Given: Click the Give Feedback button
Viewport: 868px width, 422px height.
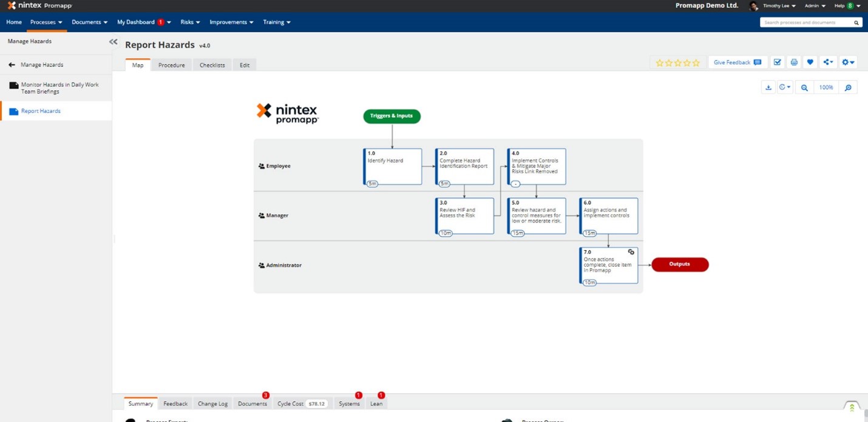Looking at the screenshot, I should (737, 63).
